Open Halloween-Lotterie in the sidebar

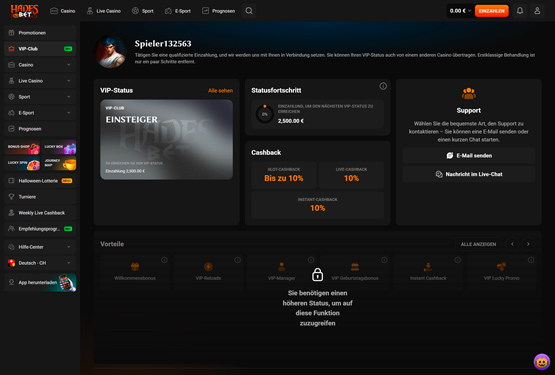[x=40, y=181]
